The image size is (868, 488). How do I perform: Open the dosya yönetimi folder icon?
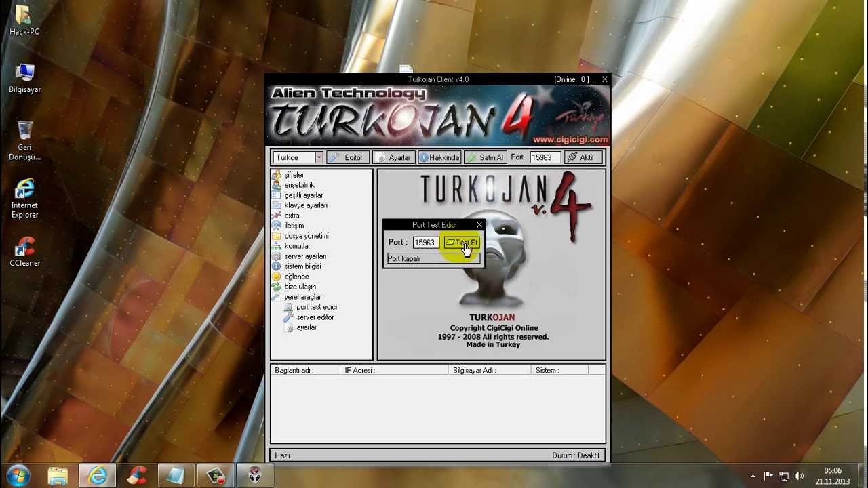point(276,236)
